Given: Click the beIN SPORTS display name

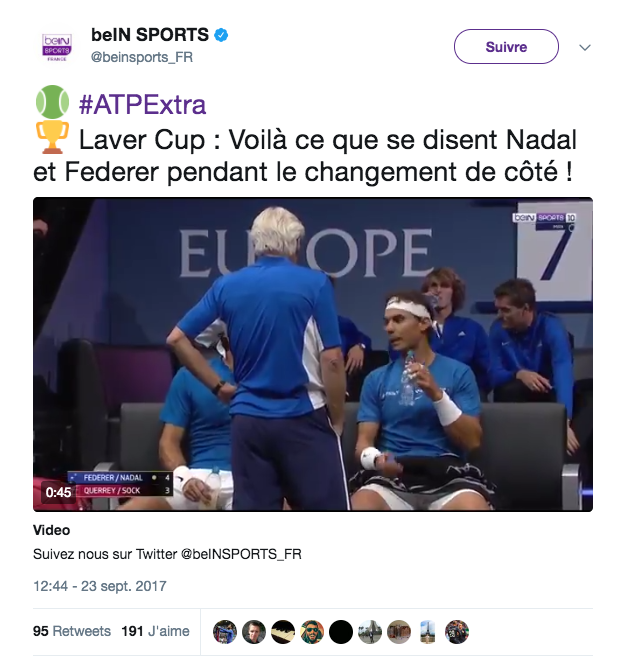Looking at the screenshot, I should coord(150,35).
